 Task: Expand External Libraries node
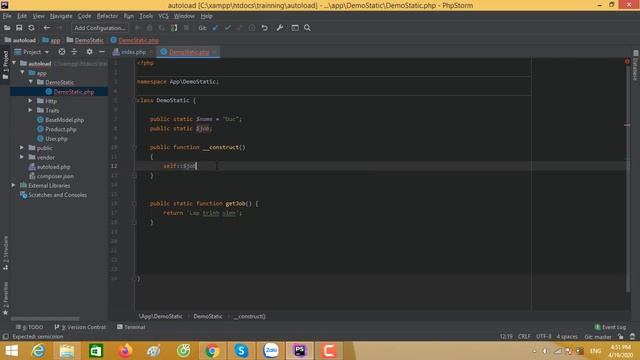pos(13,185)
